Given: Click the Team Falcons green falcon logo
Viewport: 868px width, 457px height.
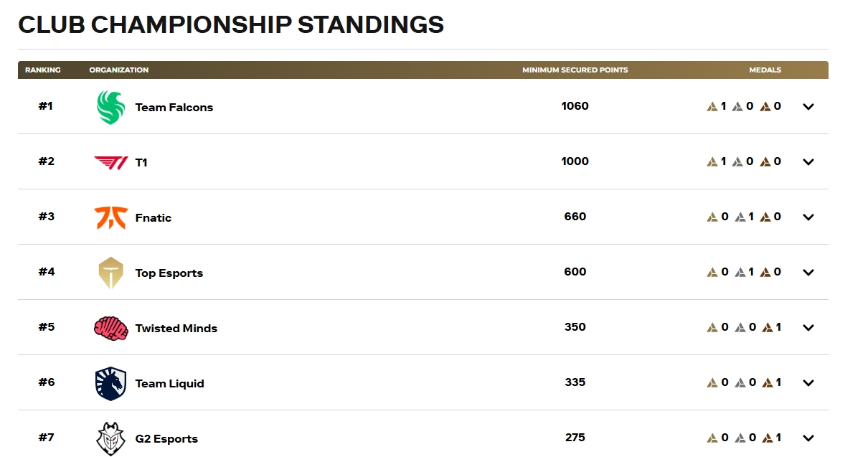Looking at the screenshot, I should point(110,107).
